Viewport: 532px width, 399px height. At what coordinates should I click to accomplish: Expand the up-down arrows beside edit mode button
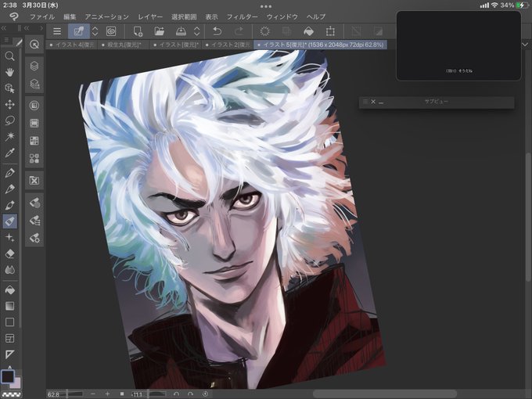pyautogui.click(x=95, y=31)
